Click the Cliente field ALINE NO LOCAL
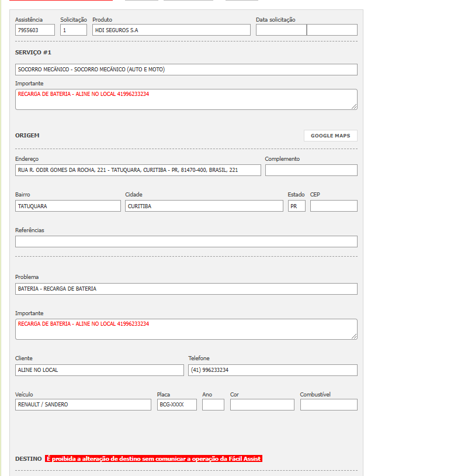 pos(99,370)
